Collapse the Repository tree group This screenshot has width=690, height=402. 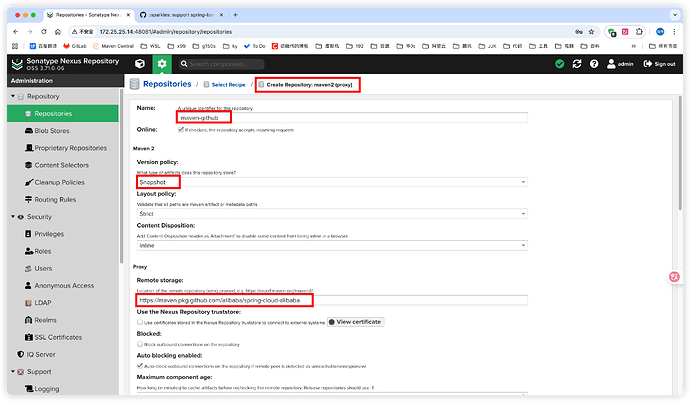[13, 96]
